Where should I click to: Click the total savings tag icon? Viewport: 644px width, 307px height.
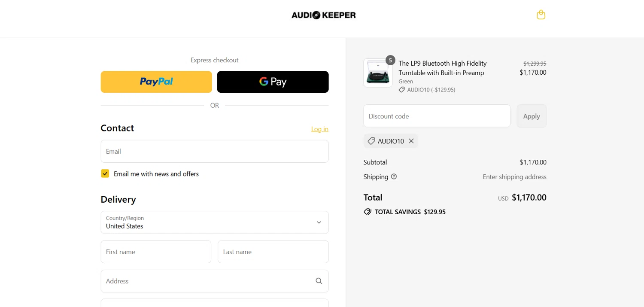point(368,212)
